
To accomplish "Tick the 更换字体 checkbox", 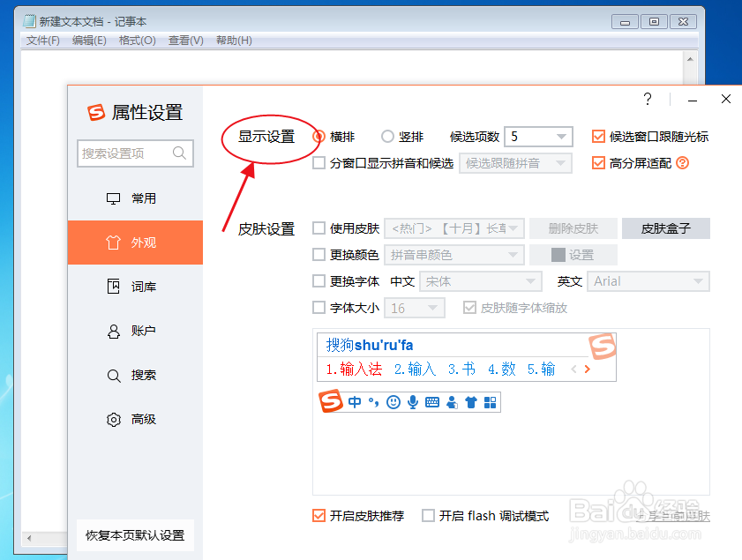I will coord(319,281).
